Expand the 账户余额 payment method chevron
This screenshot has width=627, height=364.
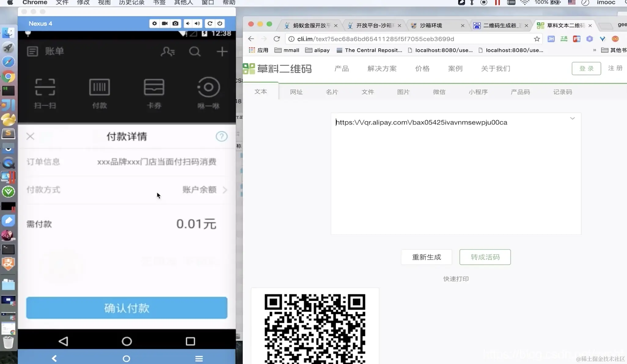point(225,190)
